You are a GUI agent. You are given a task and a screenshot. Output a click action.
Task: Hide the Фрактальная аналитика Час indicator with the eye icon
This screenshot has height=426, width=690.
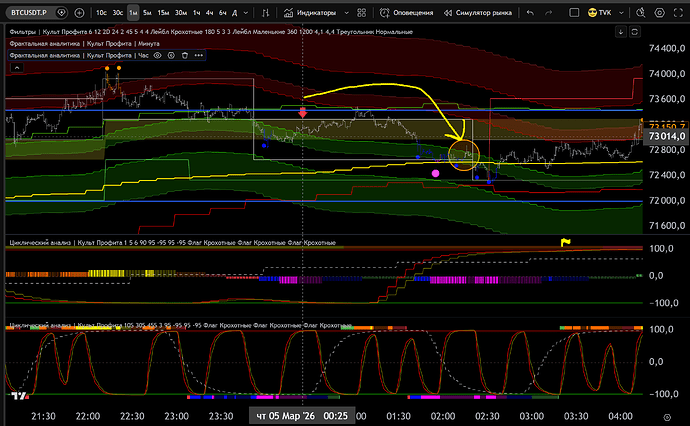(x=157, y=57)
